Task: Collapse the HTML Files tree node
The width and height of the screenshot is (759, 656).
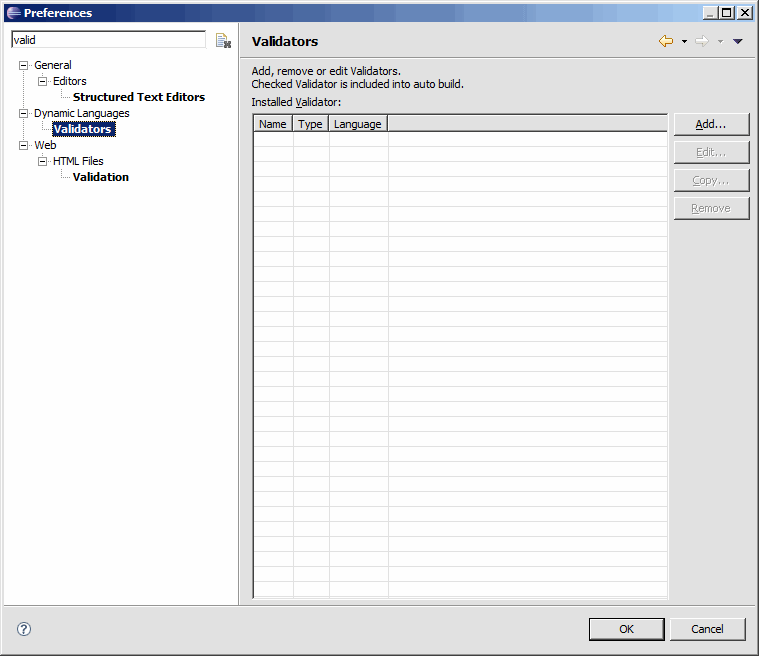Action: click(x=43, y=161)
